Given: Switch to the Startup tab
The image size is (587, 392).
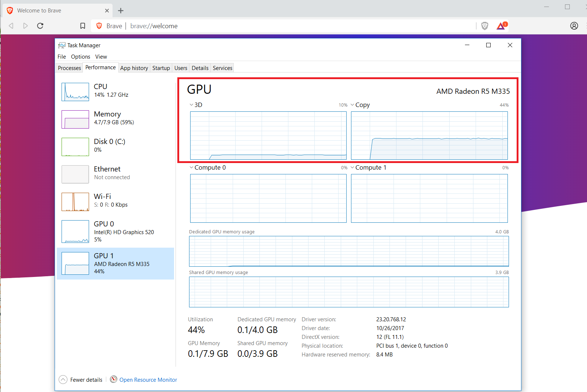Looking at the screenshot, I should [161, 68].
